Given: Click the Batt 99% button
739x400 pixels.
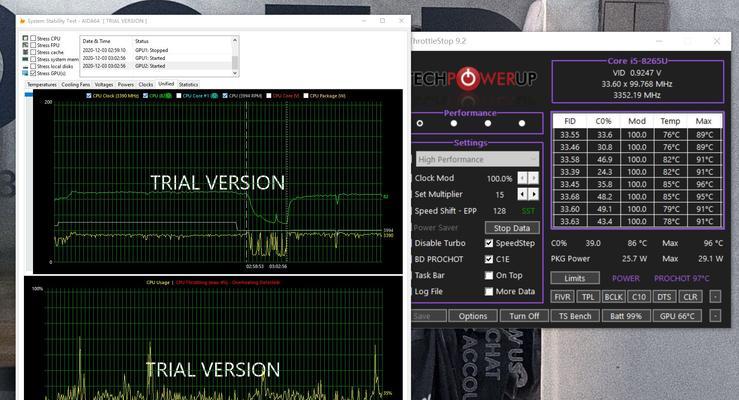Looking at the screenshot, I should (x=626, y=316).
